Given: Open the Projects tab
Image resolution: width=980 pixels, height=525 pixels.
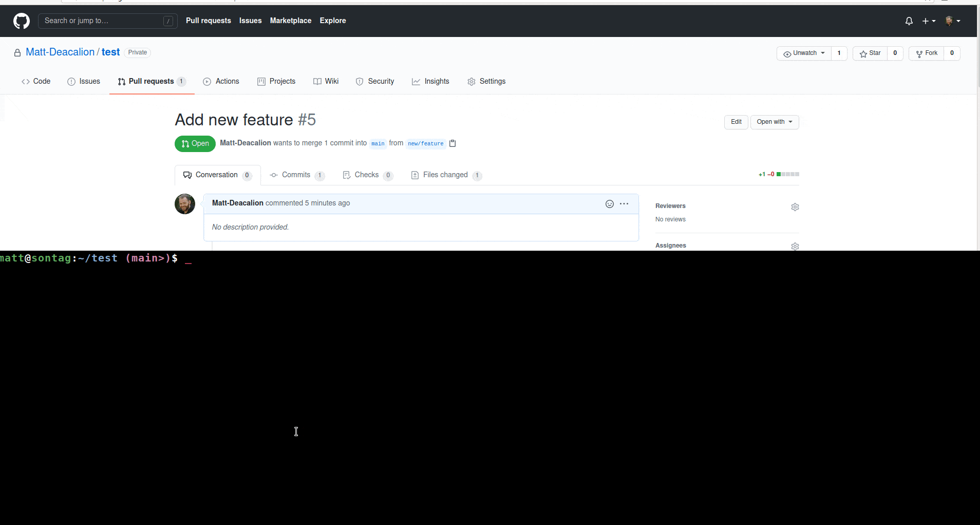Looking at the screenshot, I should [x=276, y=81].
